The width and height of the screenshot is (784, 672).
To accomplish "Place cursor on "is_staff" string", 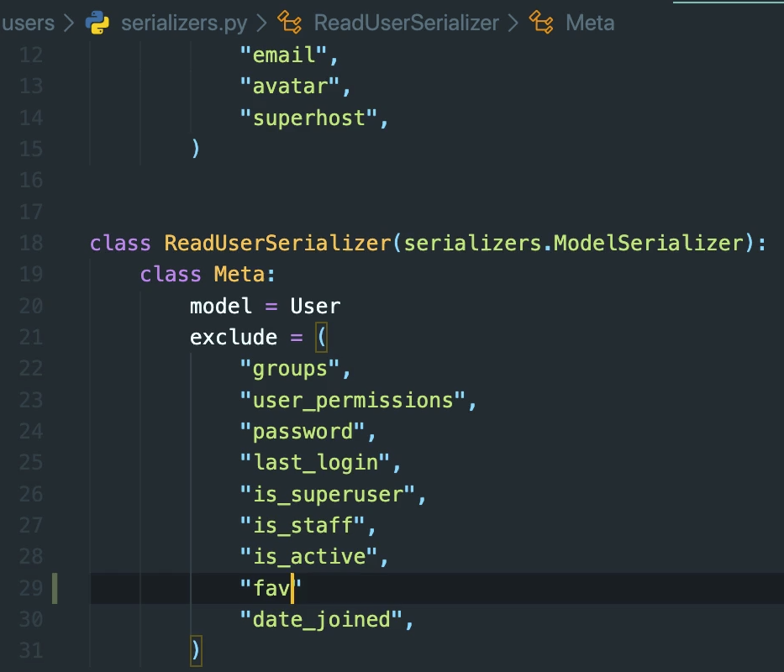I will tap(302, 526).
